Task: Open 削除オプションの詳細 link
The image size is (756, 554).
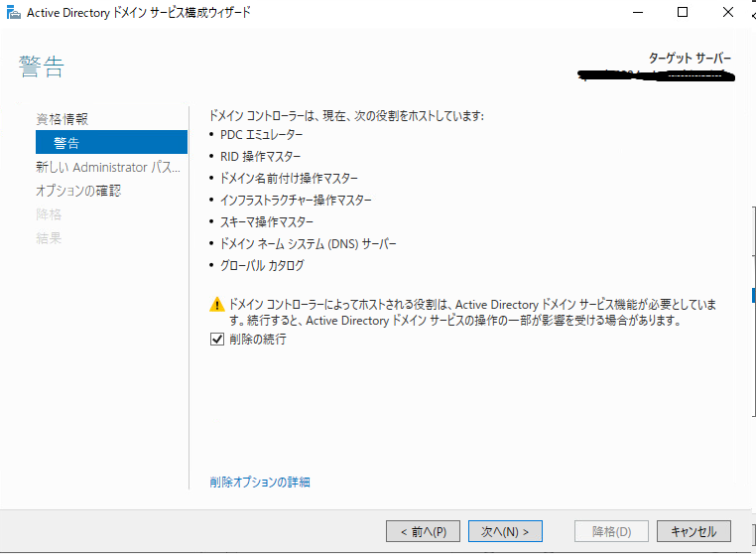Action: coord(260,483)
